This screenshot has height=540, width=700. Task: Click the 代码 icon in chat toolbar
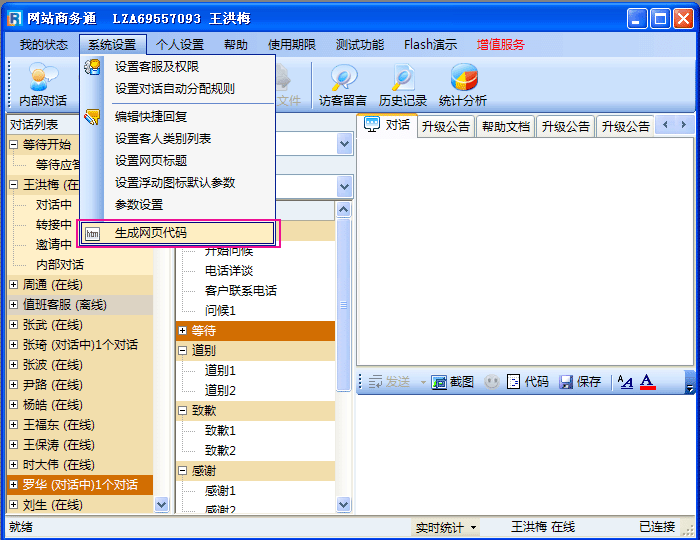(x=514, y=382)
